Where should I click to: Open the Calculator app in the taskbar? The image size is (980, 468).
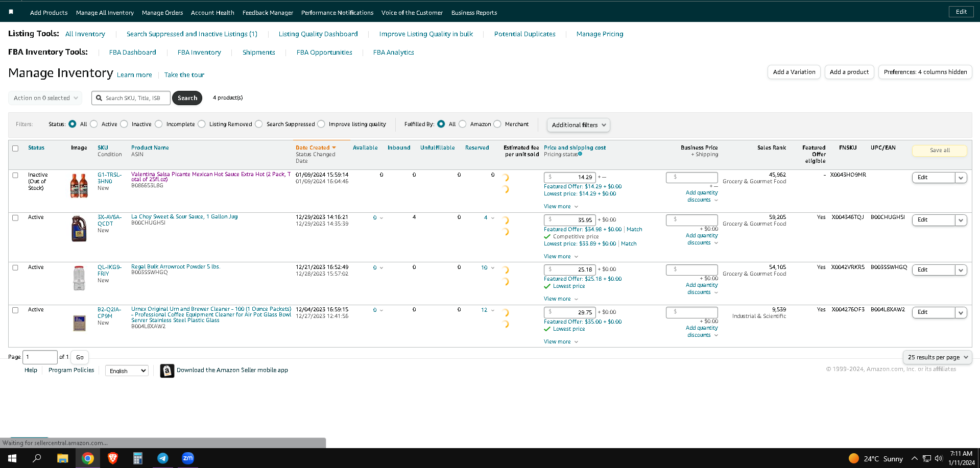138,458
